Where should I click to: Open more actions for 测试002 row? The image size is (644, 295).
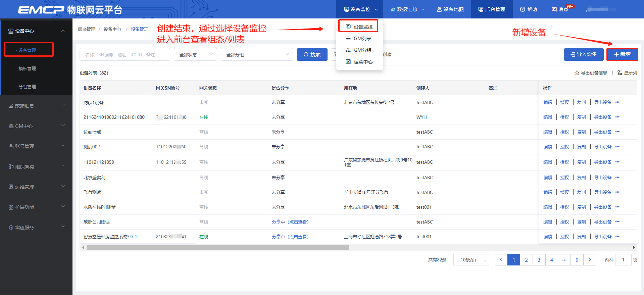tap(617, 147)
